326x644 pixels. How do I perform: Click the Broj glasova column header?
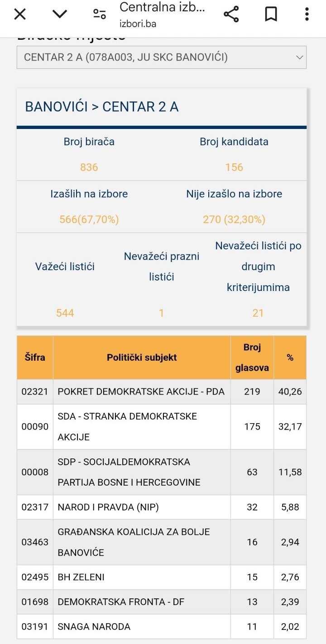tap(252, 358)
